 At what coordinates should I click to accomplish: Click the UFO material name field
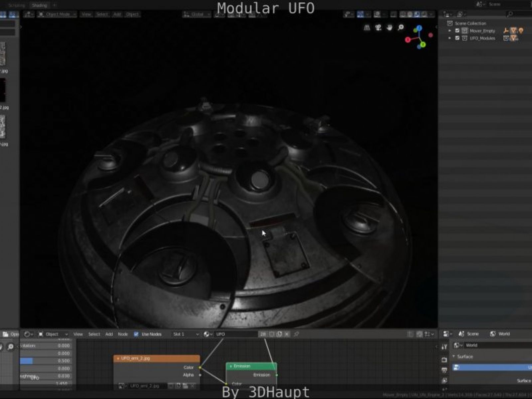(x=236, y=334)
